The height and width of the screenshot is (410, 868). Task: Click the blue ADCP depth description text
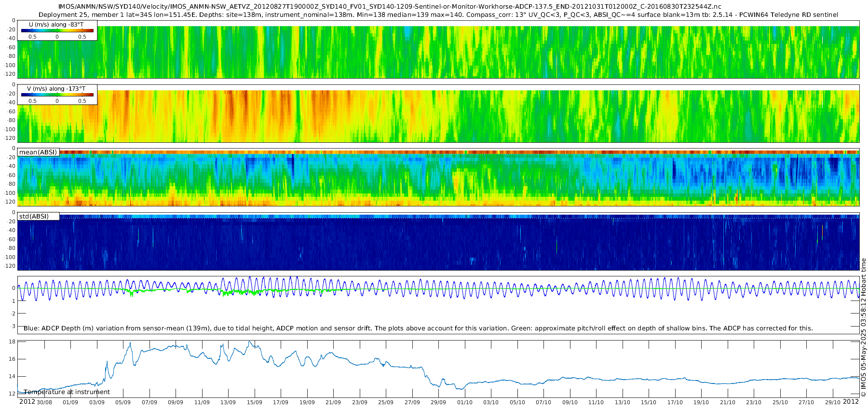click(x=418, y=328)
